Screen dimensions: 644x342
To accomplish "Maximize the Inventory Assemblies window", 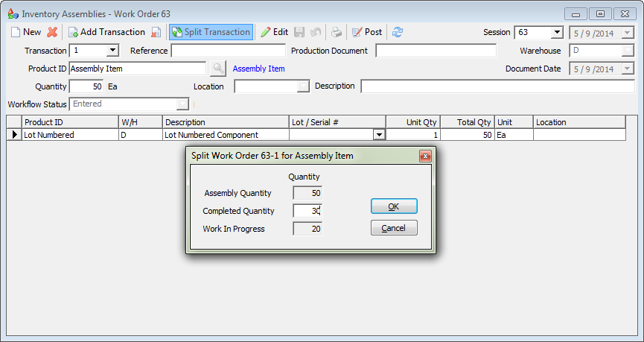I will pos(601,14).
